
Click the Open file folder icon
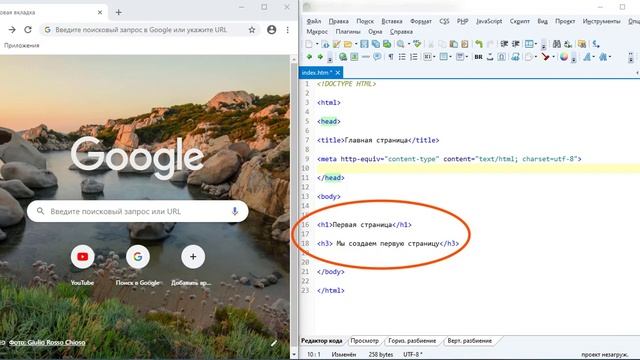(348, 44)
